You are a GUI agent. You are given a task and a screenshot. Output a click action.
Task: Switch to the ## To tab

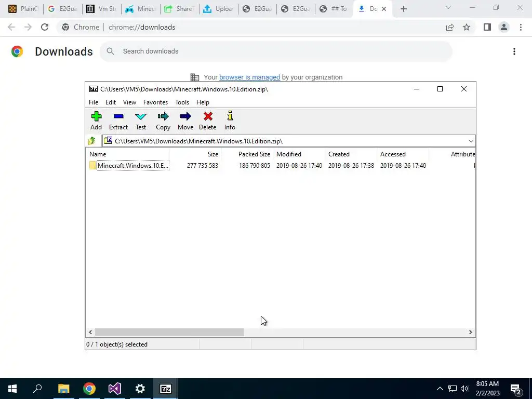pos(334,9)
